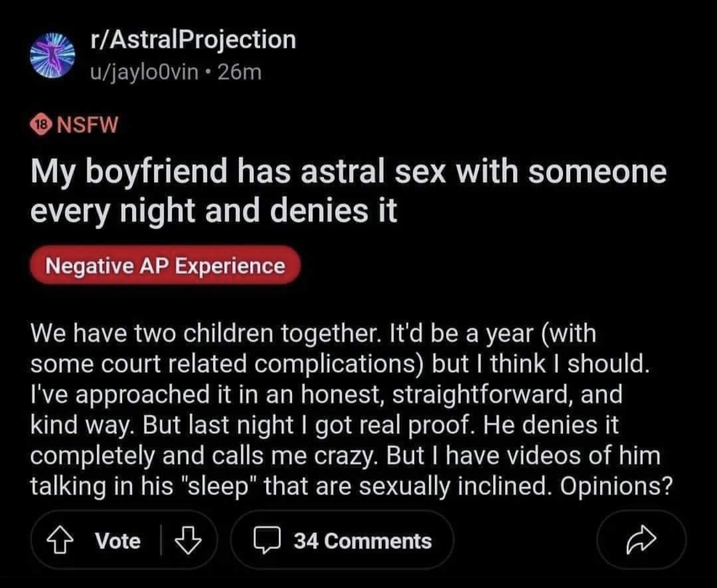Click the Vote label
717x588 pixels.
[118, 541]
